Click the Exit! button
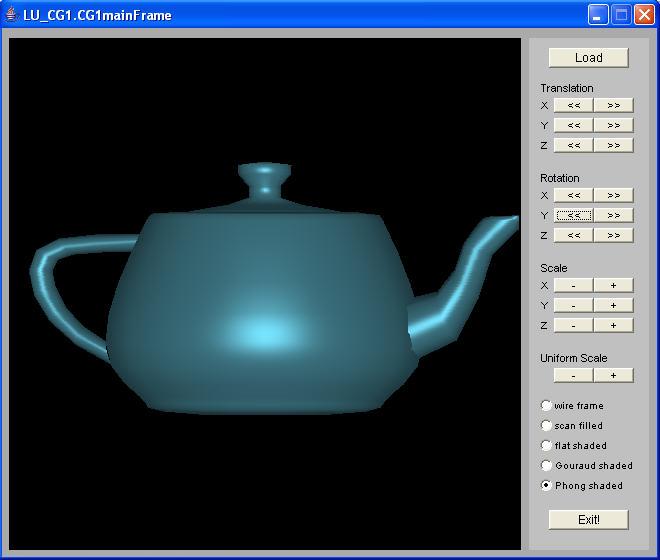This screenshot has width=660, height=560. (x=588, y=520)
